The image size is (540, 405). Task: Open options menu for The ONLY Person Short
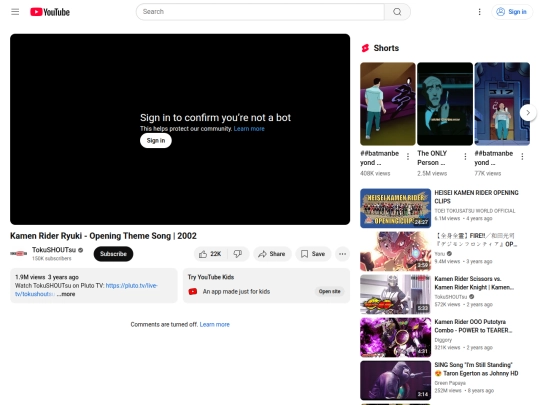[x=465, y=157]
